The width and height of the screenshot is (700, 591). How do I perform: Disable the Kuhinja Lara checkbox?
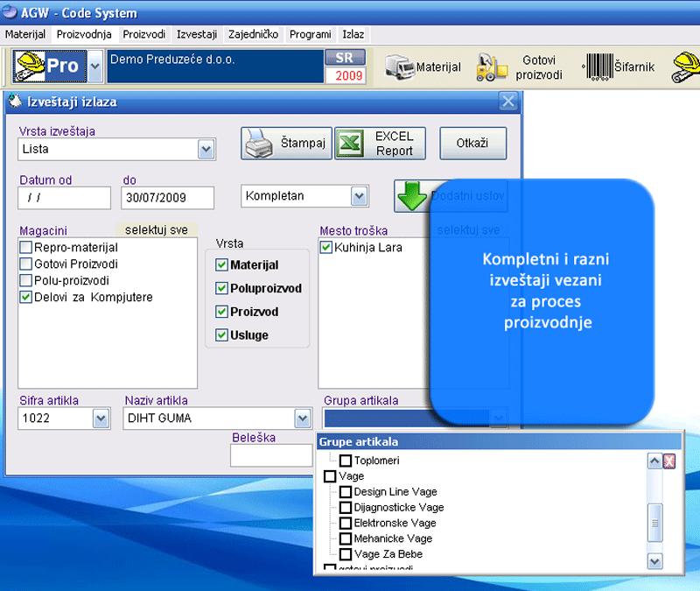click(x=326, y=248)
